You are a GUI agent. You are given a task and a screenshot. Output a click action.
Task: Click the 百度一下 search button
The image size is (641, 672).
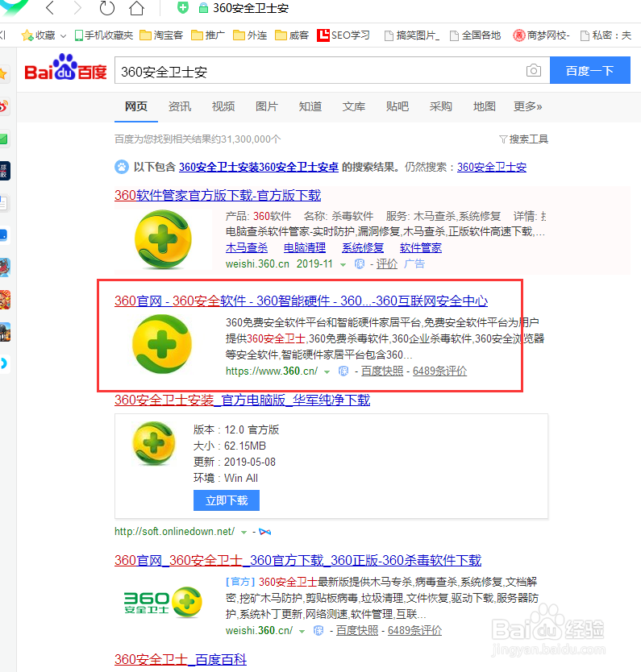590,70
